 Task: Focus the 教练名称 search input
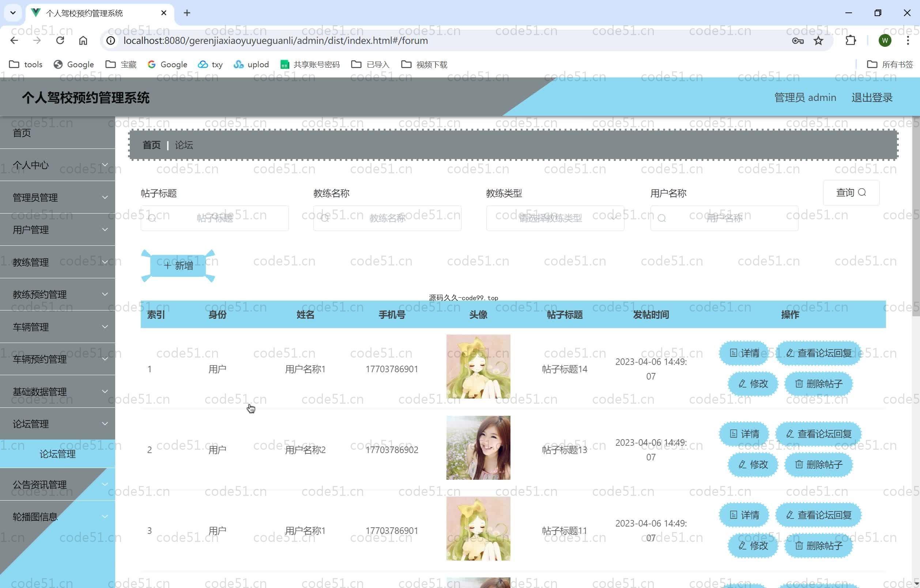[387, 218]
